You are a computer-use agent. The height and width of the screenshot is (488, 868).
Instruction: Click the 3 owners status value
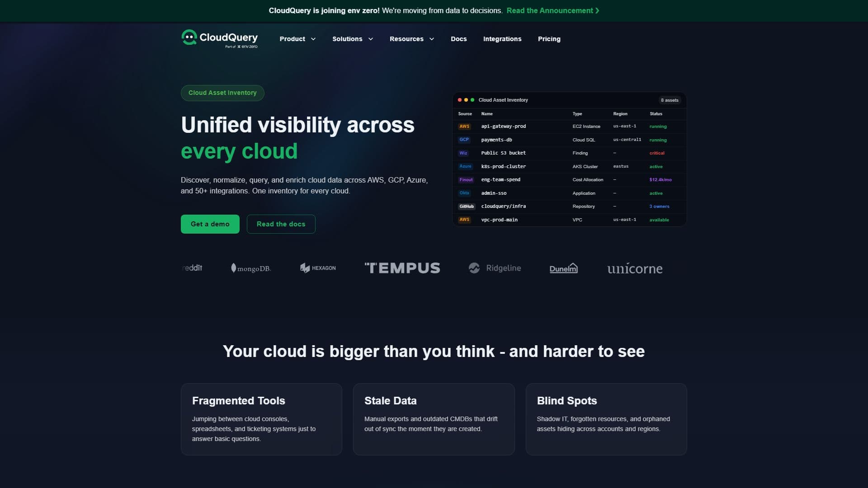660,206
